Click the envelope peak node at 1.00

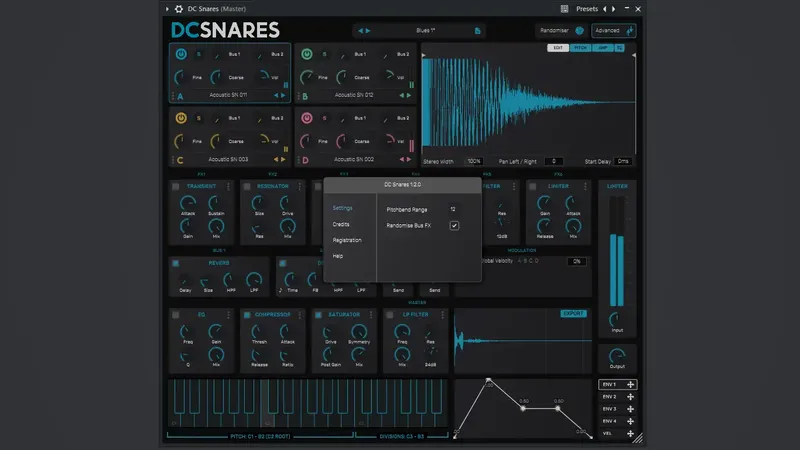pos(488,380)
